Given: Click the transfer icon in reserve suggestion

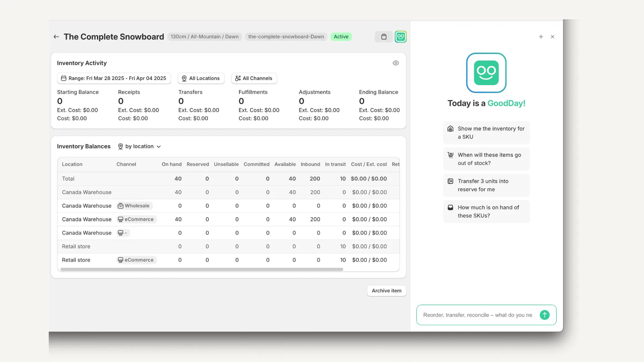Looking at the screenshot, I should tap(450, 181).
